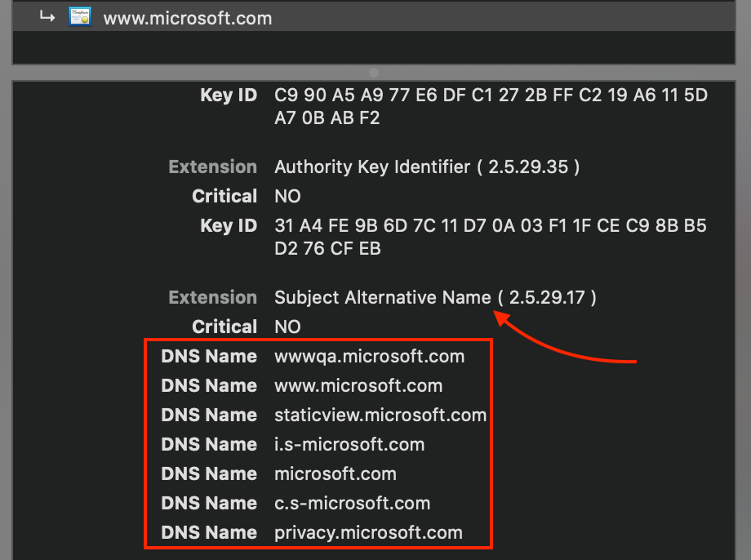Click the DNS Name wwwqa.microsoft.com
Viewport: 751px width, 560px height.
click(x=370, y=356)
